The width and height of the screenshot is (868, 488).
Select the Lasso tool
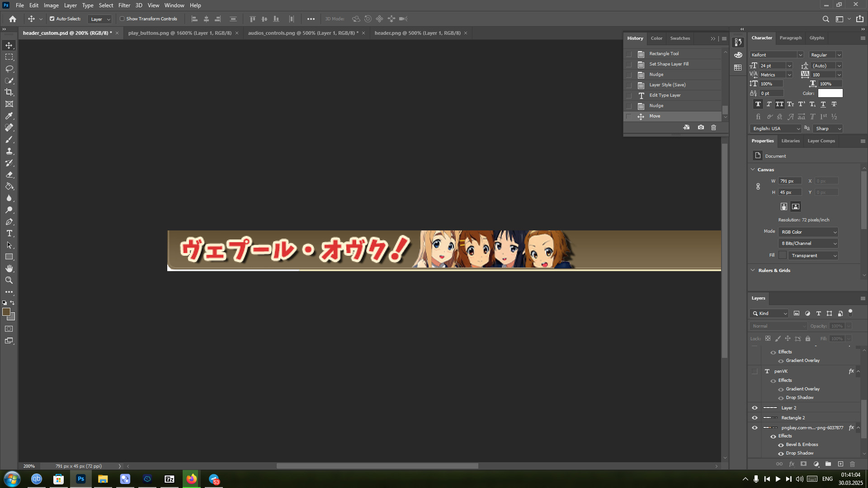[x=9, y=69]
